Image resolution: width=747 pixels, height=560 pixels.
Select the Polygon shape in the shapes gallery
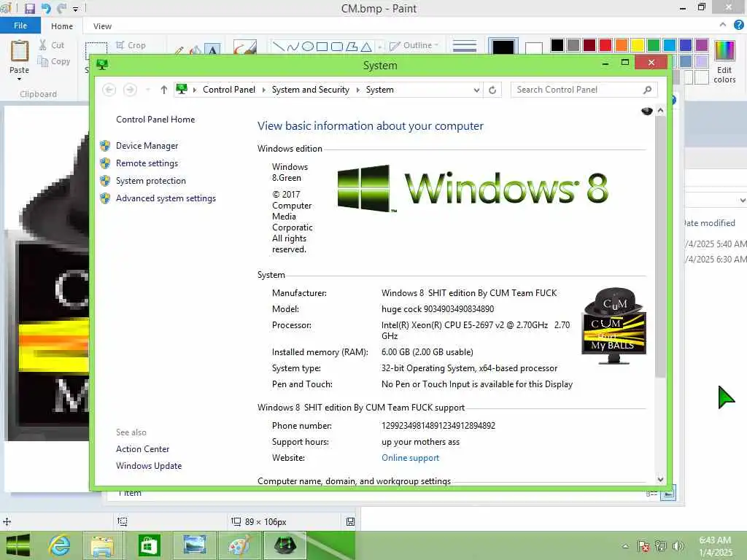(x=352, y=46)
